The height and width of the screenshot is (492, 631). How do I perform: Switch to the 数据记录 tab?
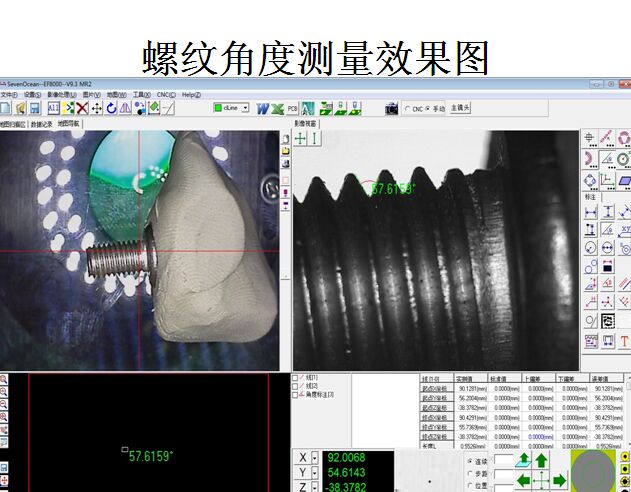[41, 124]
